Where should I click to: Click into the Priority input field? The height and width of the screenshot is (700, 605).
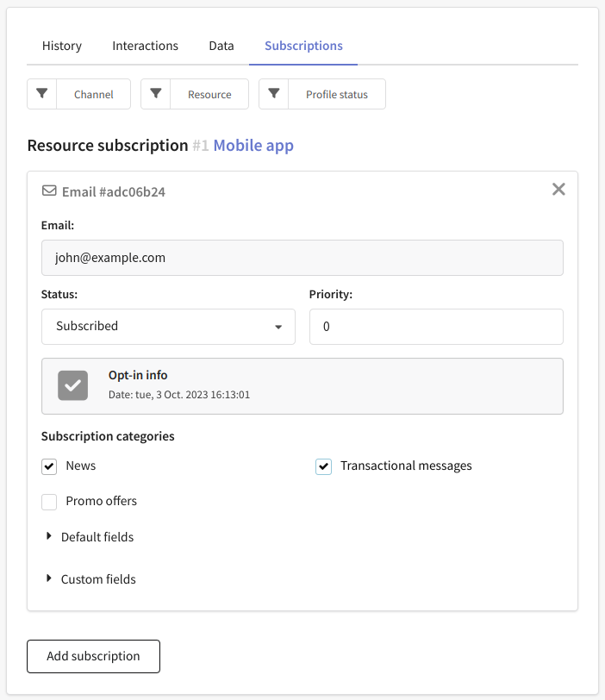point(436,327)
